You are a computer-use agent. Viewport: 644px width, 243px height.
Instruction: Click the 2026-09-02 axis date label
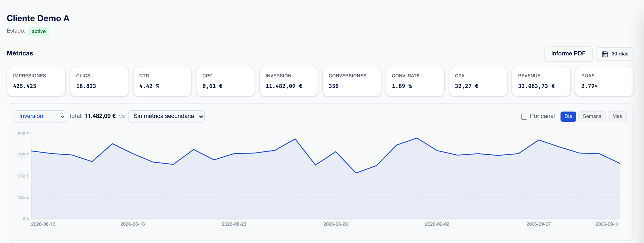click(437, 224)
